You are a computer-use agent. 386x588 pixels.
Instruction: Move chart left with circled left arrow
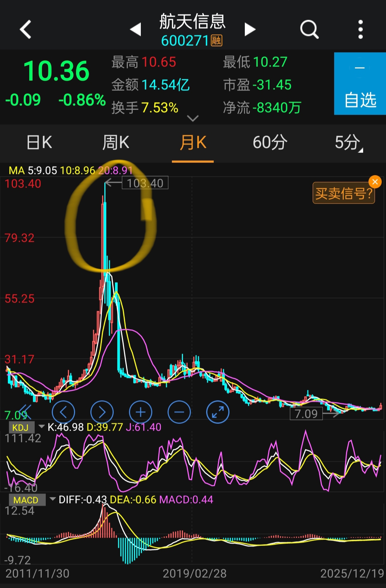point(63,412)
